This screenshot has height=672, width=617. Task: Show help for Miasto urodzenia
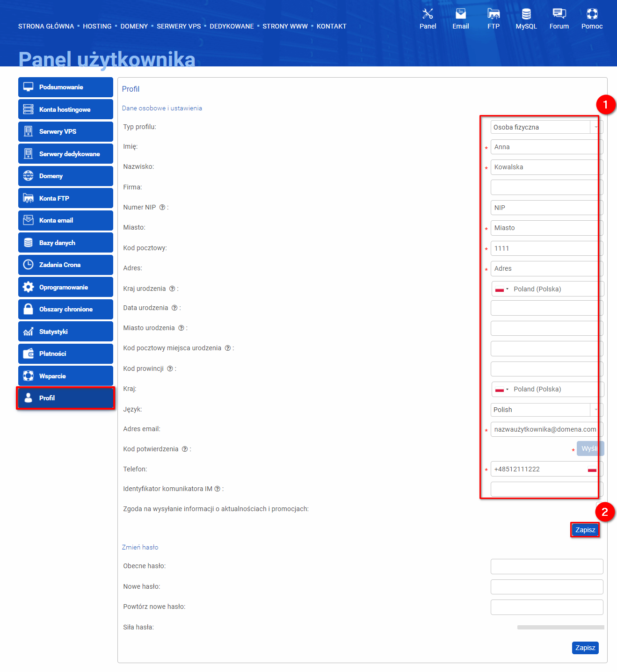point(181,328)
